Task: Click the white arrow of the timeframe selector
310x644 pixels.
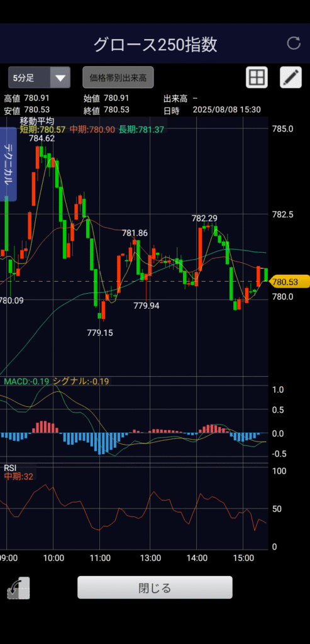Action: pyautogui.click(x=60, y=77)
